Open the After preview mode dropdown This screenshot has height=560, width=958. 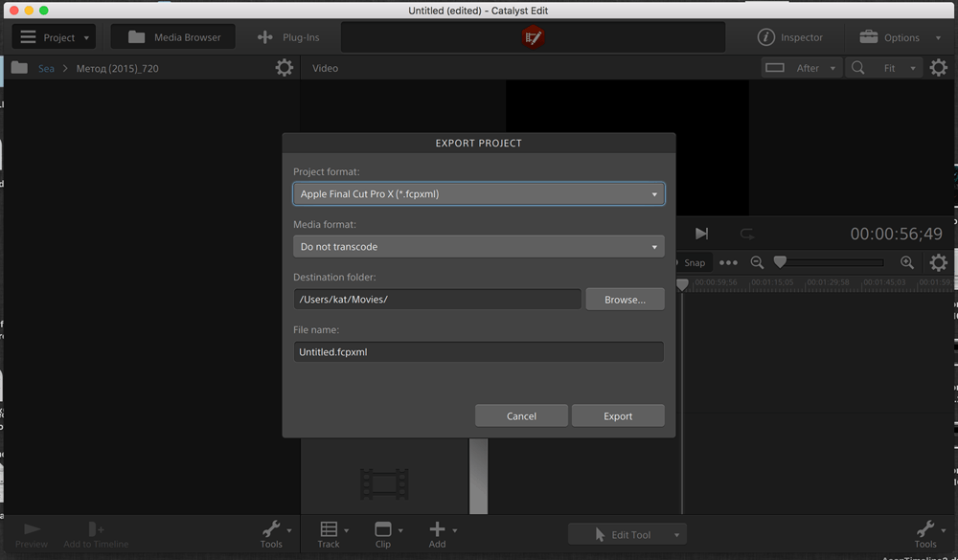802,68
